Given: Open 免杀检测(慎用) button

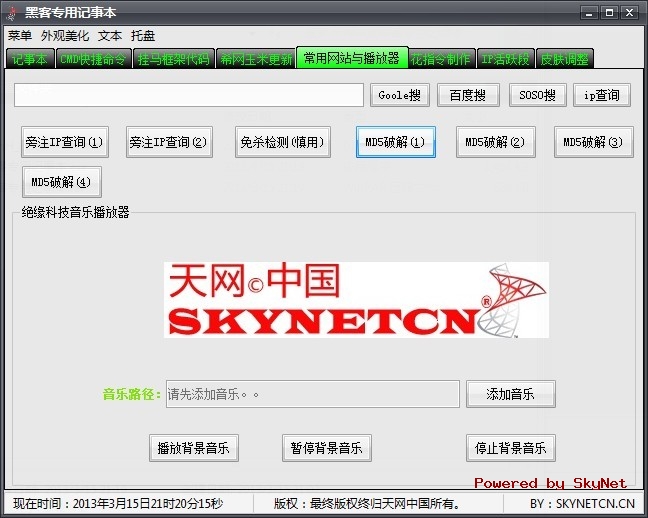Looking at the screenshot, I should pyautogui.click(x=281, y=142).
